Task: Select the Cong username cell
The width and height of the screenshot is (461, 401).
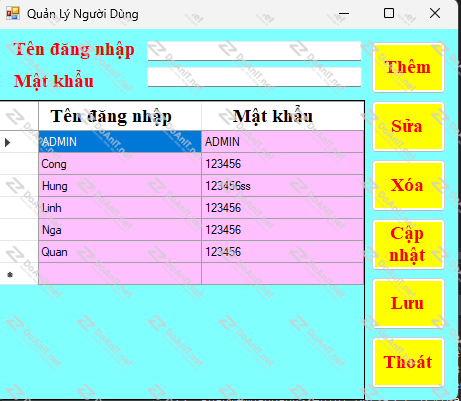Action: pyautogui.click(x=120, y=164)
